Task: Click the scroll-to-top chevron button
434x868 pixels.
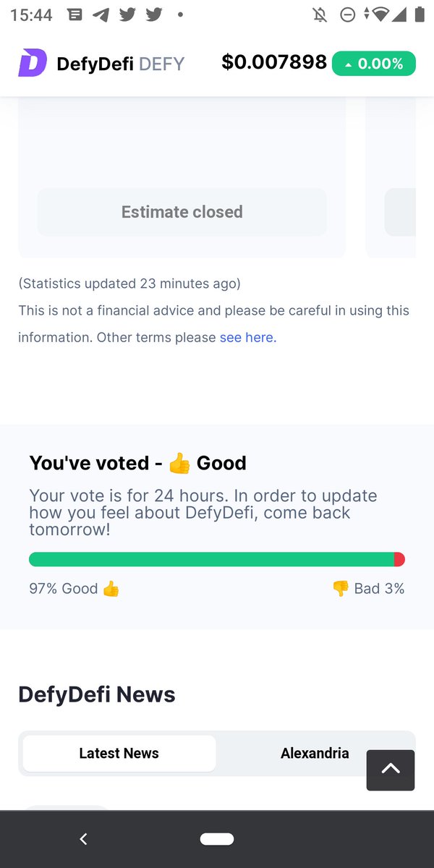Action: pyautogui.click(x=391, y=770)
